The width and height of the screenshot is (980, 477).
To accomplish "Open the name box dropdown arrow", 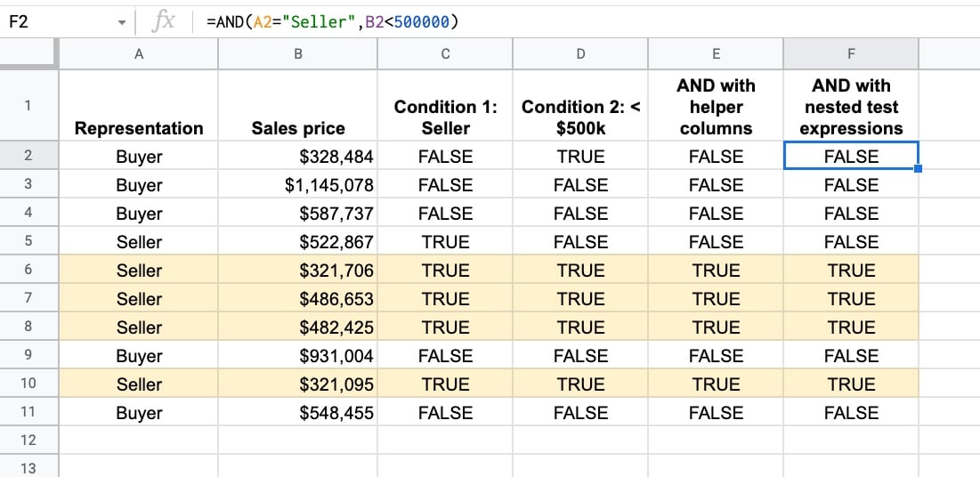I will coord(121,23).
